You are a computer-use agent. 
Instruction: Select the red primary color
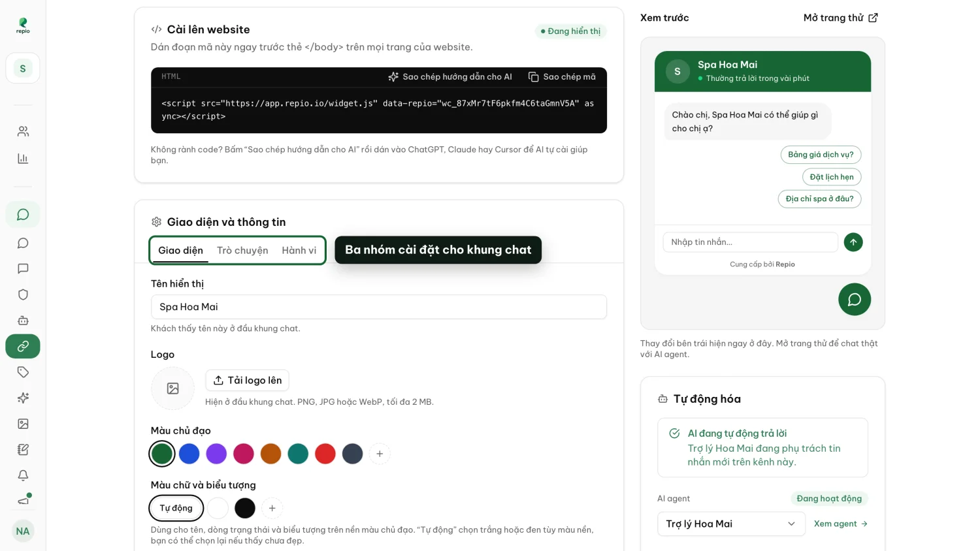(325, 454)
